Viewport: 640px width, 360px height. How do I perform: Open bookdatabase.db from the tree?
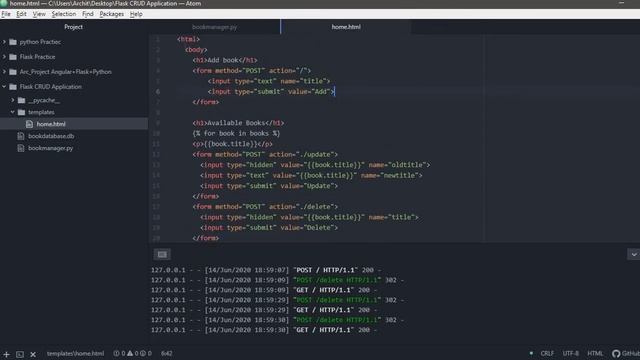coord(51,136)
